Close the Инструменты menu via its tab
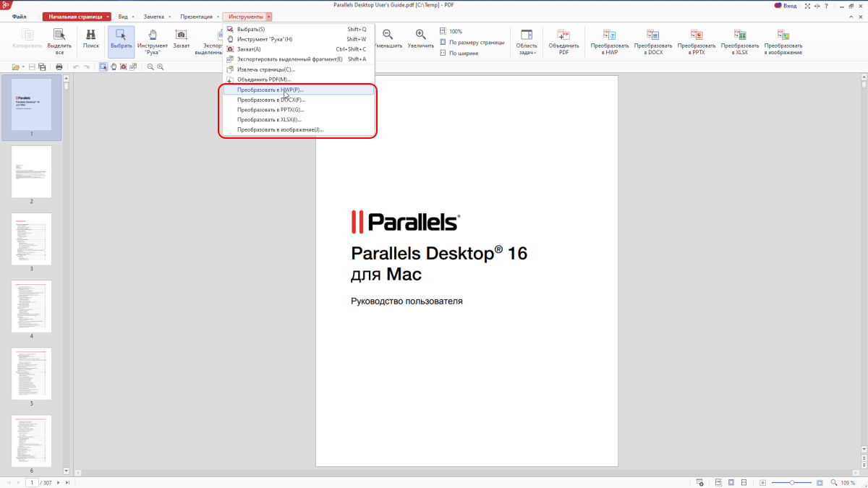Screen dimensions: 868x488 tap(247, 16)
